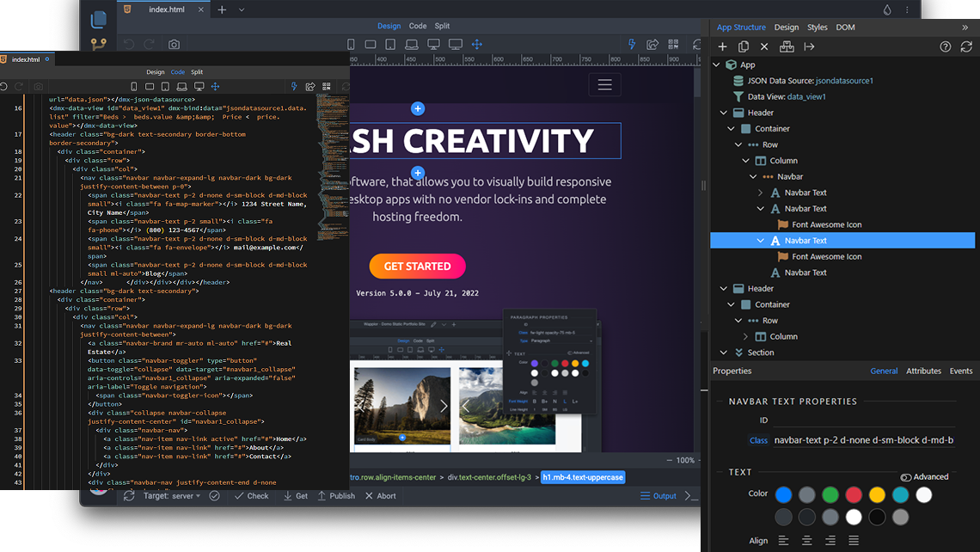Open the Attributes tab in Properties
This screenshot has height=552, width=980.
pos(923,371)
